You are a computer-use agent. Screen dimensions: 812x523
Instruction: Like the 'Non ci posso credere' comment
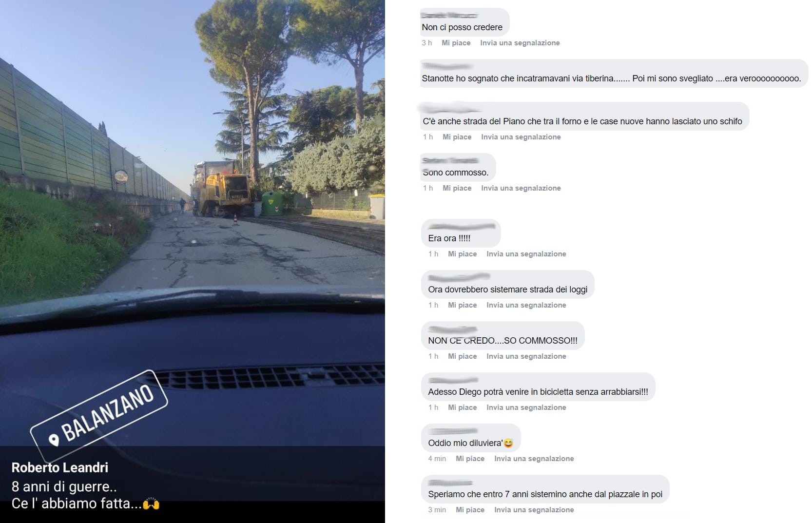tap(456, 43)
